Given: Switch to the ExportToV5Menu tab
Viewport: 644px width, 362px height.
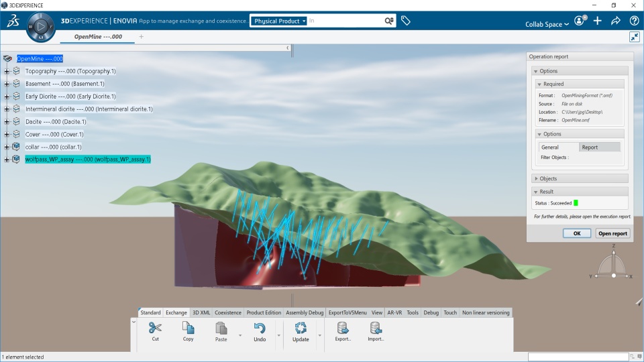Looking at the screenshot, I should click(x=347, y=313).
